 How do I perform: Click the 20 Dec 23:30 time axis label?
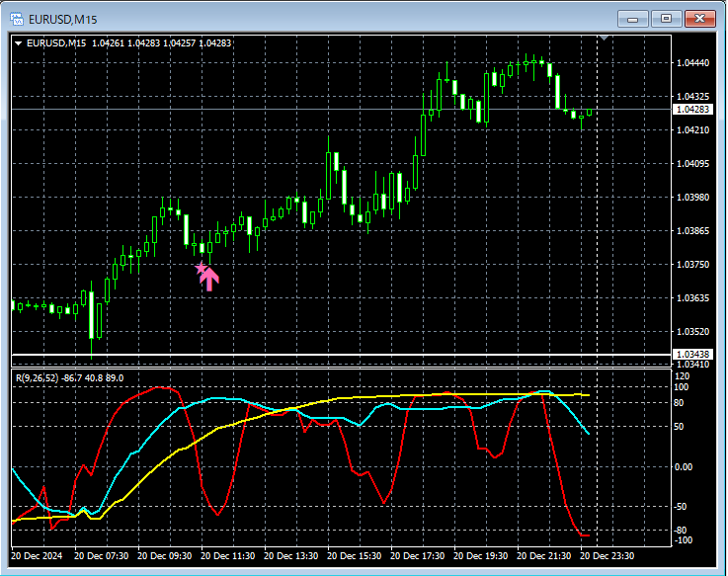pos(607,556)
